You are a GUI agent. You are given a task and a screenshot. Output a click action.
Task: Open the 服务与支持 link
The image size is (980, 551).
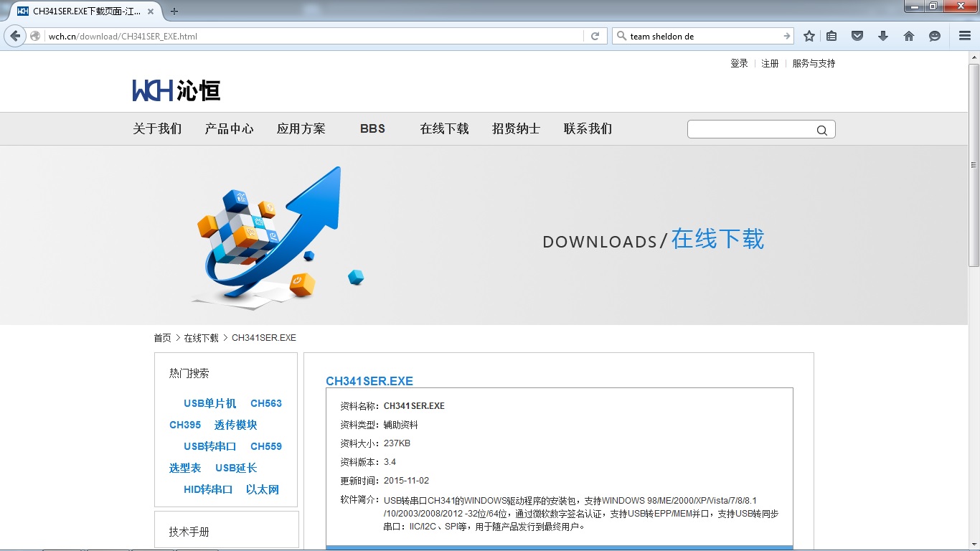coord(814,63)
